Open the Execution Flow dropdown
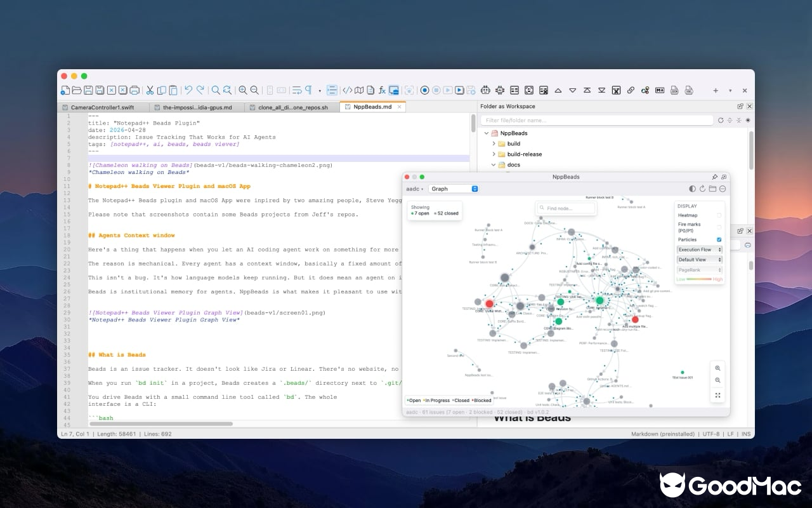812x508 pixels. (x=700, y=250)
